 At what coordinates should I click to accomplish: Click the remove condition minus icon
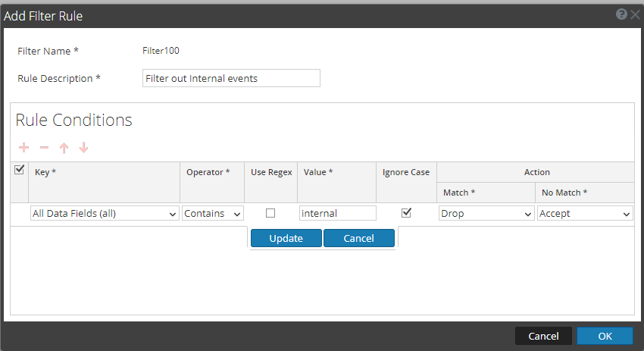(44, 148)
